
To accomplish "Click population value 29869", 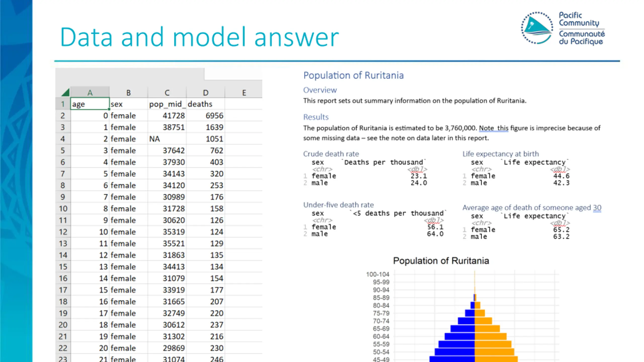I will [x=174, y=348].
